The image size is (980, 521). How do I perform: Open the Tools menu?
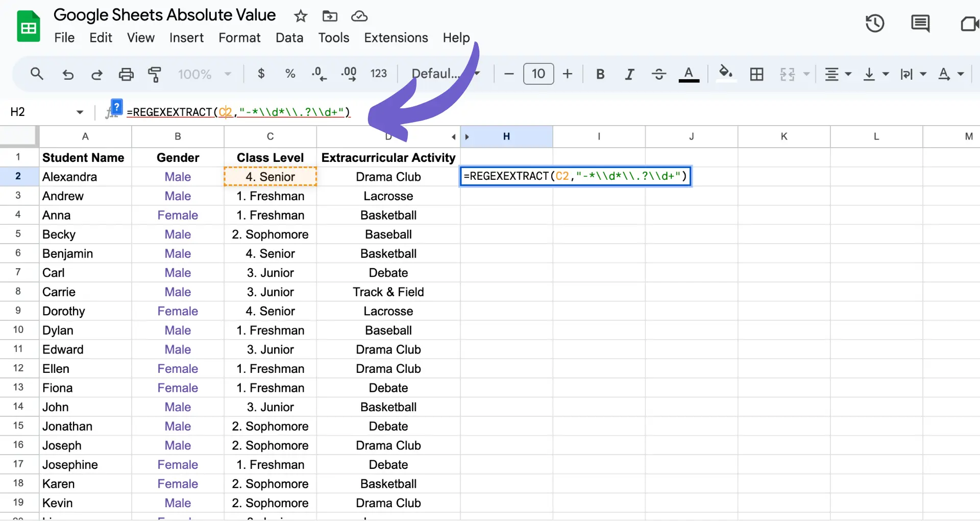click(334, 38)
